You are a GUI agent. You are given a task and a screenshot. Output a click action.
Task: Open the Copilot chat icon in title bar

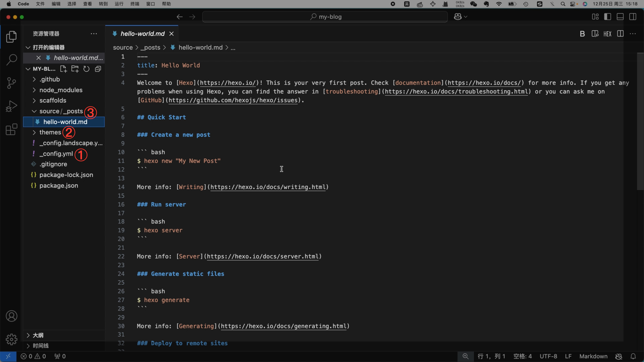(458, 17)
